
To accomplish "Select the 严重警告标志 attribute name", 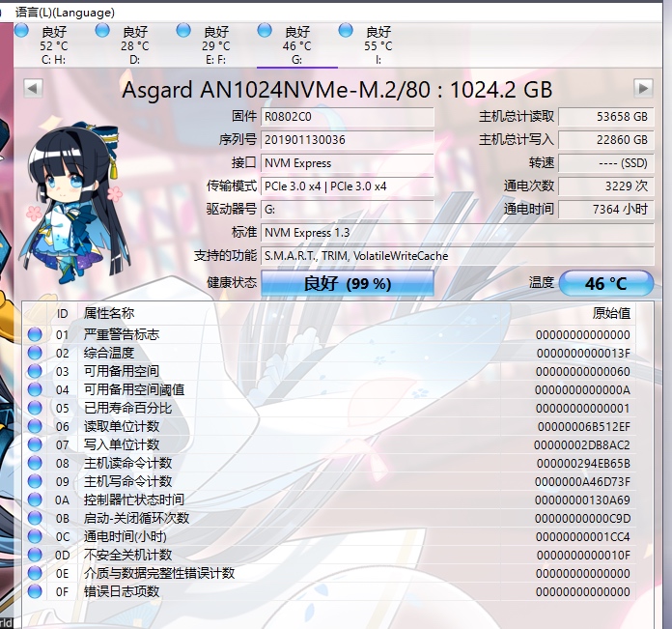I will [122, 334].
